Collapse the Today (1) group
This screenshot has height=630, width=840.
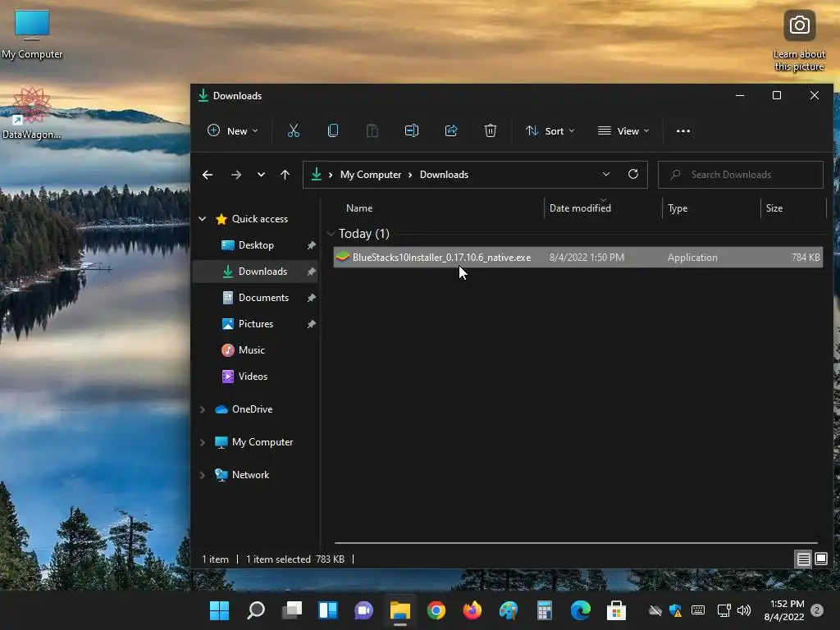click(331, 234)
